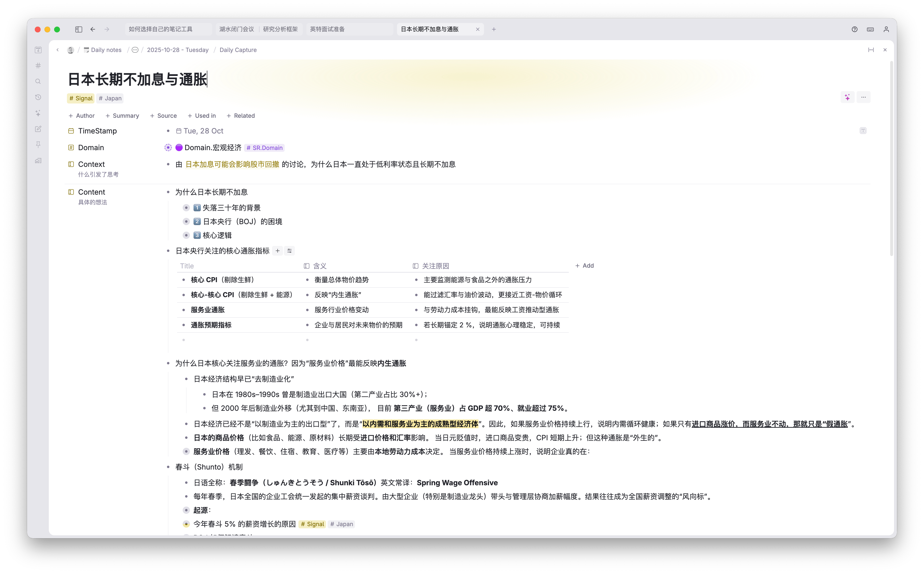Switch to 英特面试准备 tab
Image resolution: width=924 pixels, height=574 pixels.
pos(327,29)
